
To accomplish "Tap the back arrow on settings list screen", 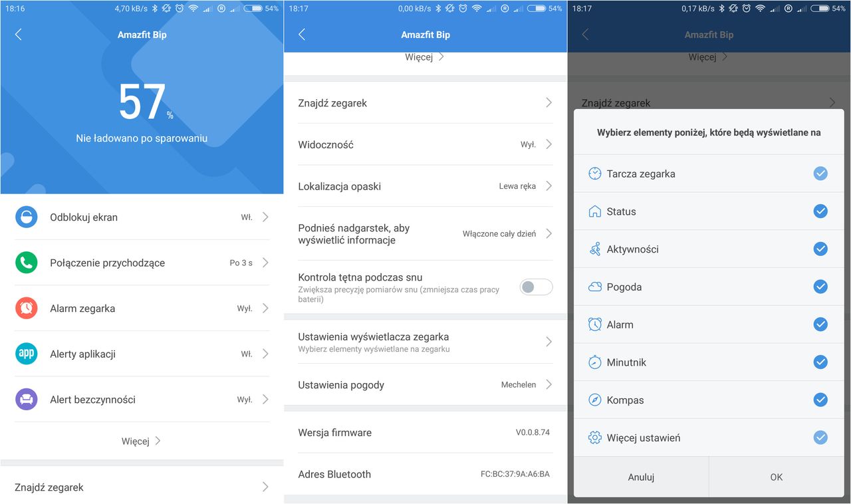I will (302, 35).
